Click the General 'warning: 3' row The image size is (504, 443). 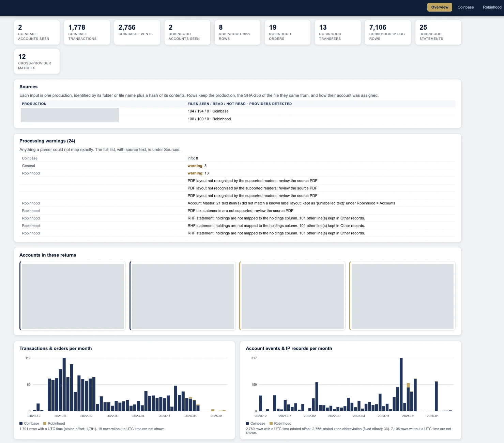tap(238, 166)
